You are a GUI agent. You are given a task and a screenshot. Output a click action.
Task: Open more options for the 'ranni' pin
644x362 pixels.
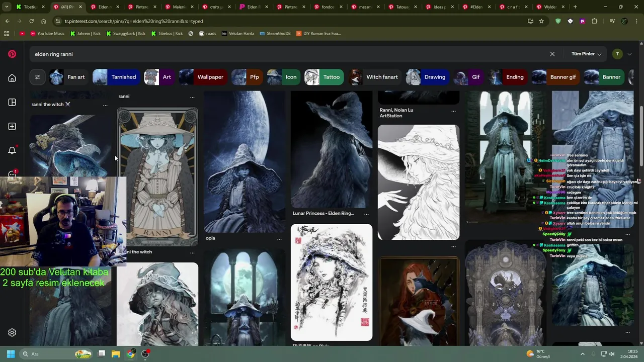click(192, 97)
